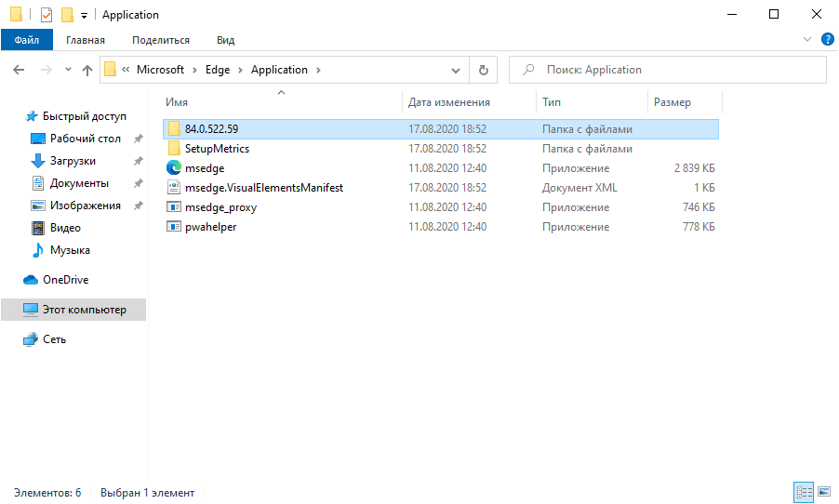
Task: Select the msedge_proxy file name
Action: click(221, 207)
